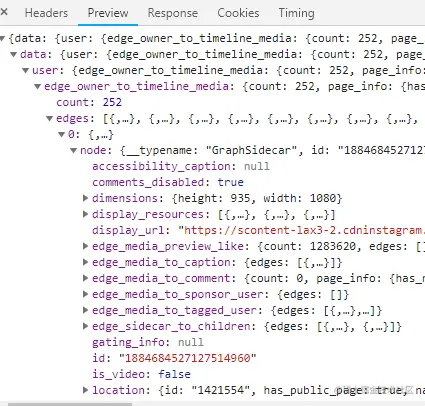Screen dimensions: 425x406
Task: Collapse the edge item 0
Action: (62, 134)
